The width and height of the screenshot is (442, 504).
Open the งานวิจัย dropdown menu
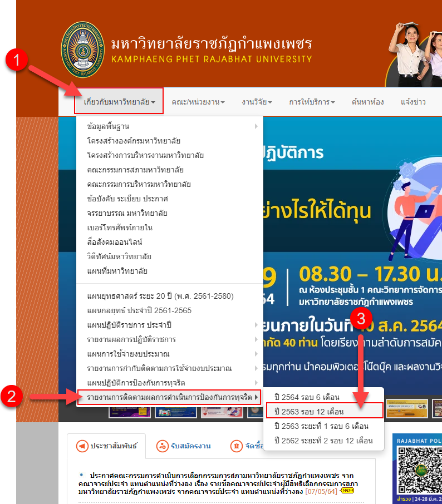pos(257,102)
